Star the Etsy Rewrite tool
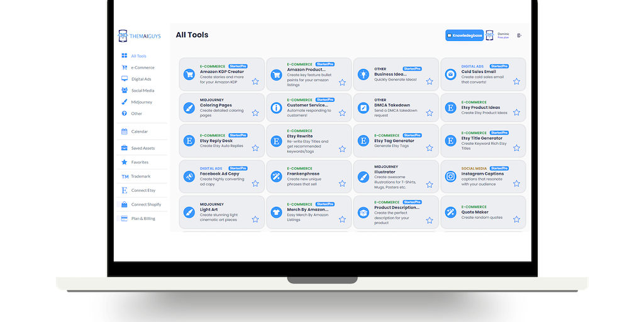Viewport: 644px width, 322px height. tap(343, 148)
